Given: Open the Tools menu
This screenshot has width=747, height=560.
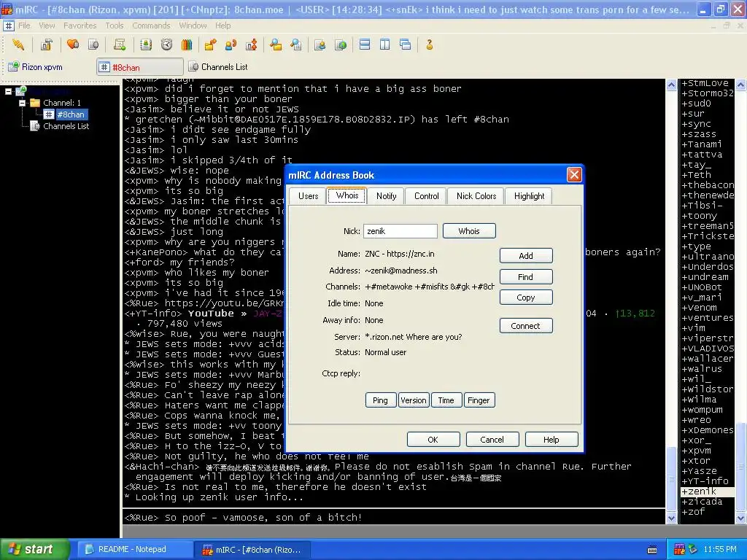Looking at the screenshot, I should pos(115,26).
